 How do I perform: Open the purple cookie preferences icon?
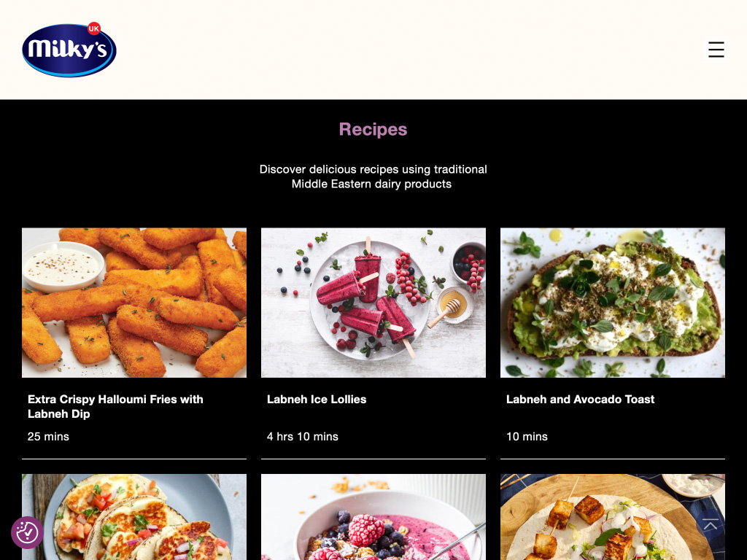[x=27, y=532]
